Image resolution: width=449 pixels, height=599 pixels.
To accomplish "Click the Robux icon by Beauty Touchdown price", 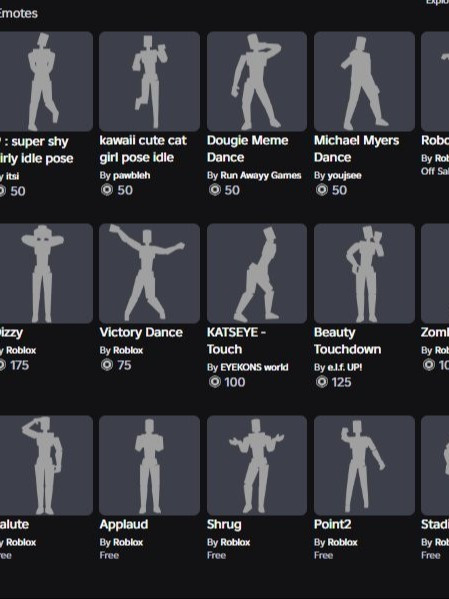I will (322, 382).
